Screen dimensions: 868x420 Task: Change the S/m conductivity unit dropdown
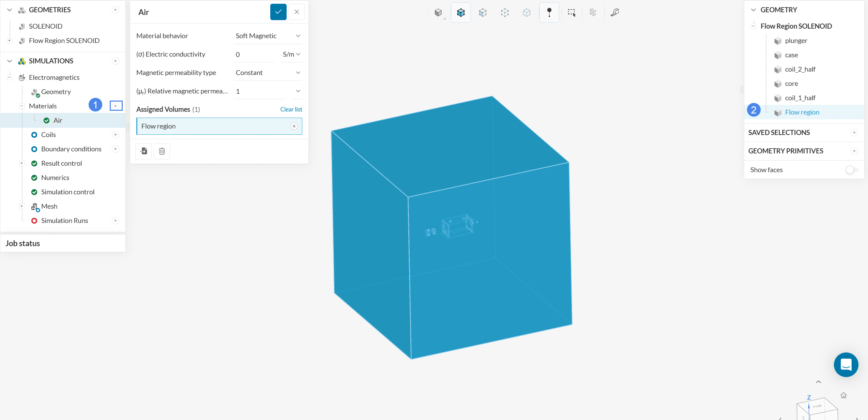pos(291,55)
